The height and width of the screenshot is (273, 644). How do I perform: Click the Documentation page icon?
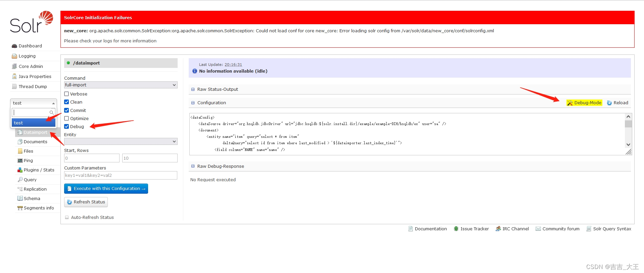pos(410,229)
